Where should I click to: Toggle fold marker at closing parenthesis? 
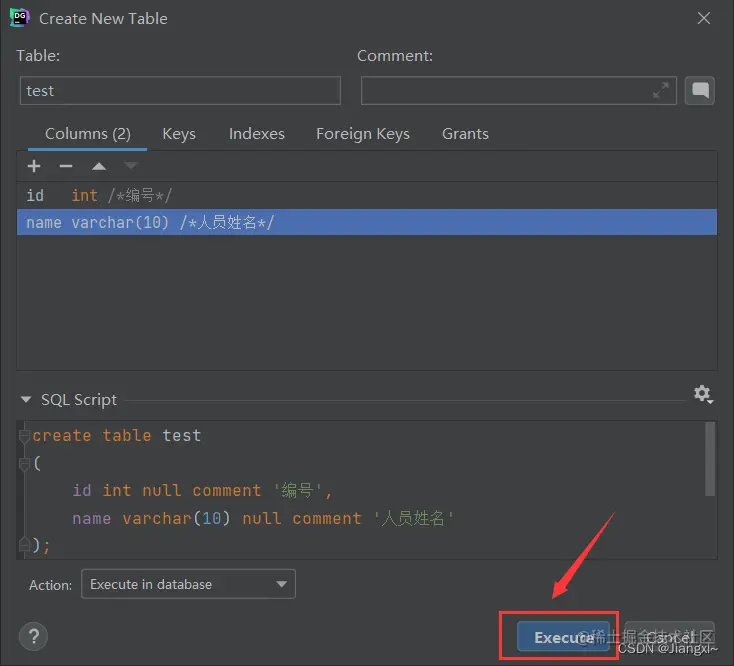coord(24,545)
